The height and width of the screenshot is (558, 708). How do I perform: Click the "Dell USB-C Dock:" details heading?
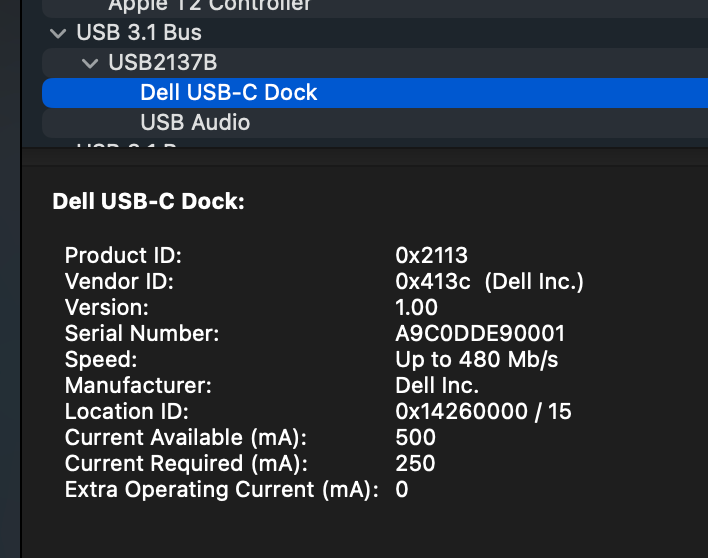coord(148,202)
